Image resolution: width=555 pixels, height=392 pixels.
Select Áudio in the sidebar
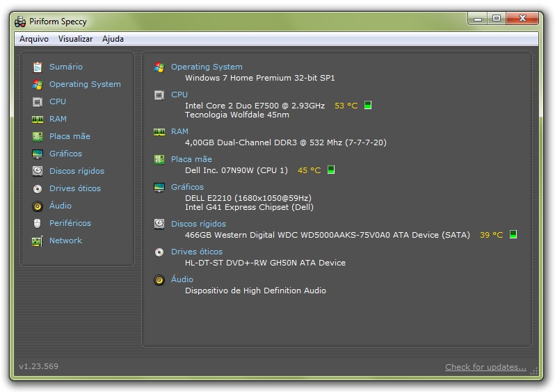pyautogui.click(x=61, y=206)
